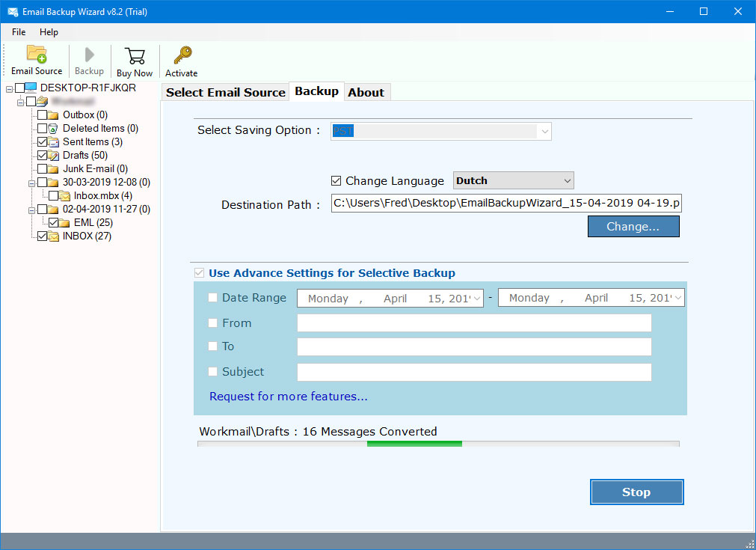Screen dimensions: 756x550
Task: Click the Inbox.mbx envelope folder icon
Action: [64, 196]
